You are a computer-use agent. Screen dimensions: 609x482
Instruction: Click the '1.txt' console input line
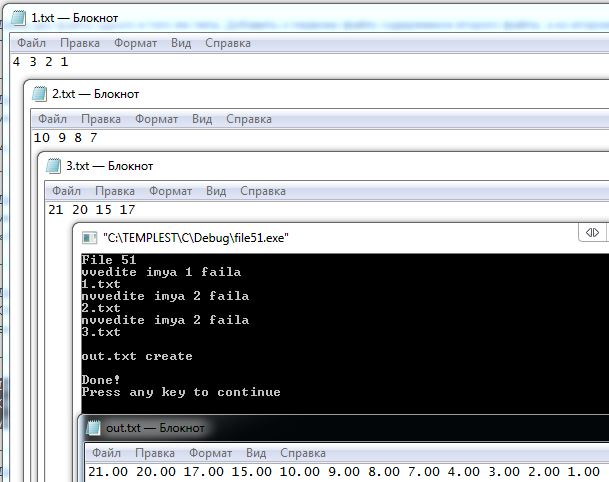[x=101, y=284]
